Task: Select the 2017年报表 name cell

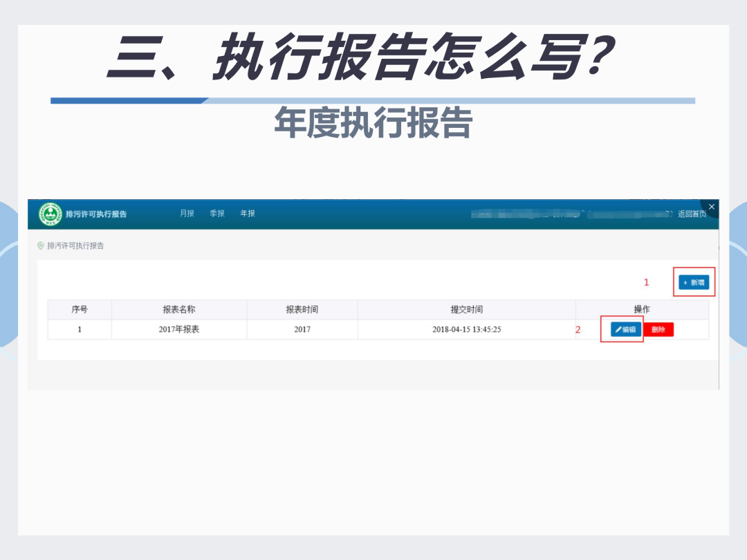Action: (x=179, y=329)
